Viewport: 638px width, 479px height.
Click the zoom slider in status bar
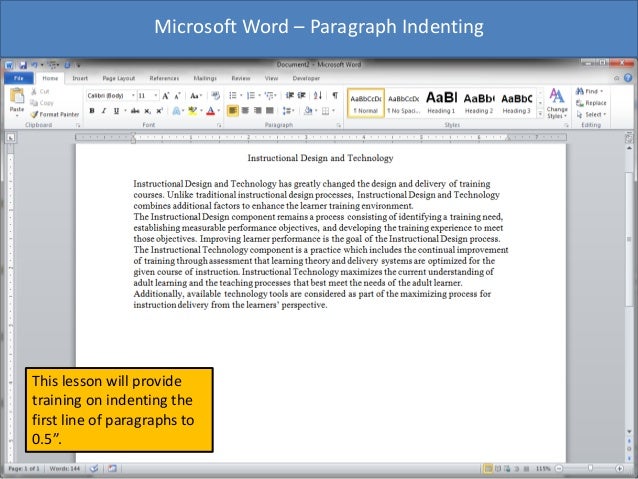[x=590, y=468]
